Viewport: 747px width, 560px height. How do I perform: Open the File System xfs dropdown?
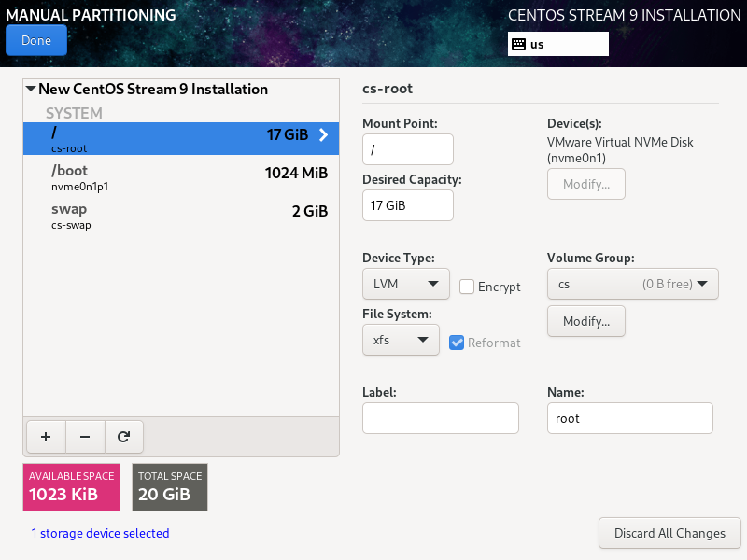coord(401,340)
